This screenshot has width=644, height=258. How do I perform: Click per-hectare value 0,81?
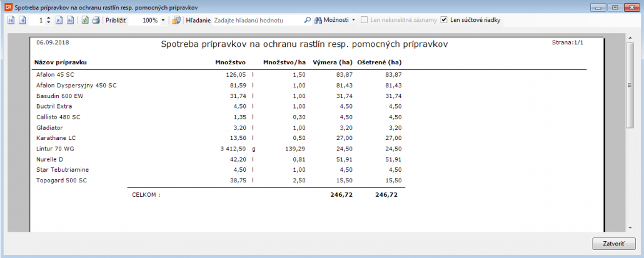[299, 159]
